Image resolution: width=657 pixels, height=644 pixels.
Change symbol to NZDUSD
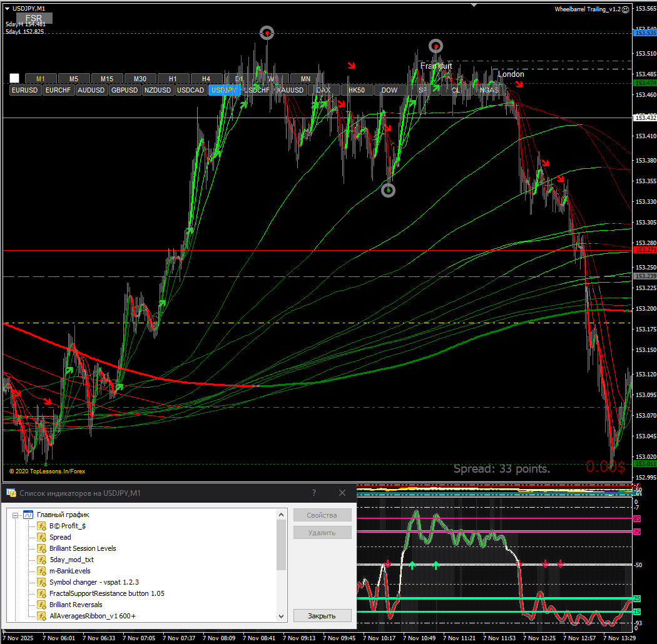tap(158, 90)
